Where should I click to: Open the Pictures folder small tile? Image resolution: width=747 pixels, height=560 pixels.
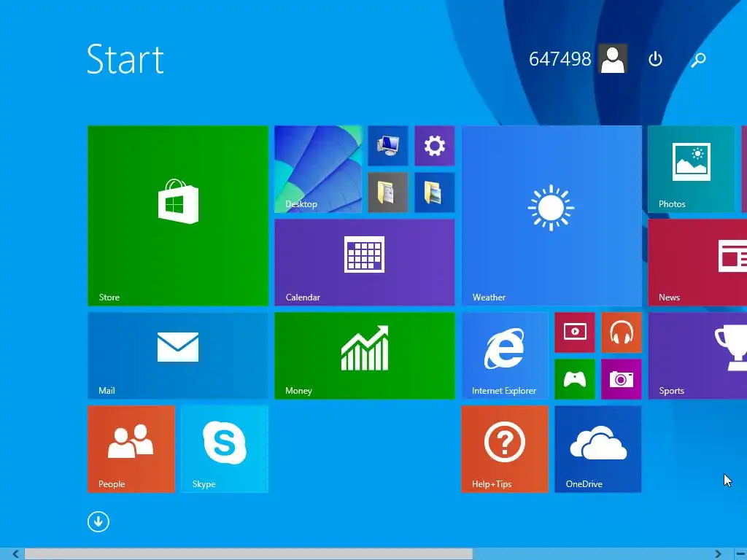(435, 192)
